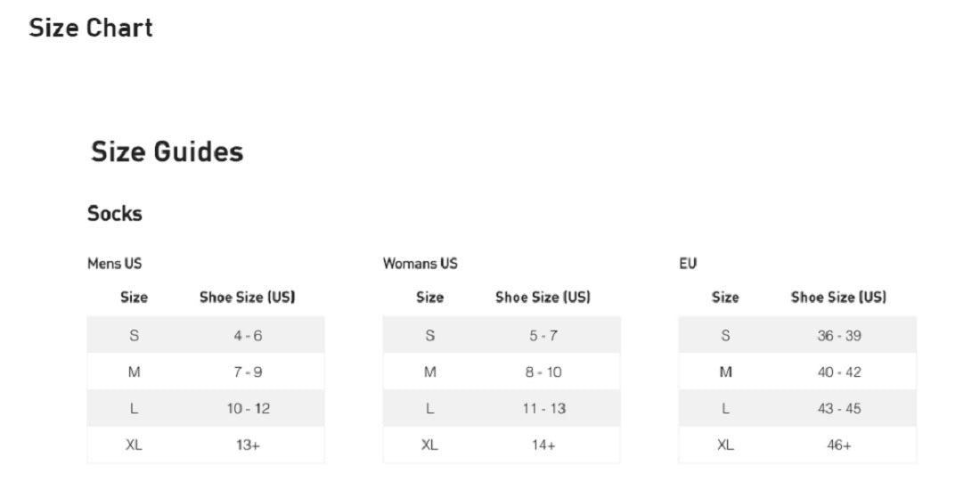Click the "Size Guides" heading

click(167, 151)
